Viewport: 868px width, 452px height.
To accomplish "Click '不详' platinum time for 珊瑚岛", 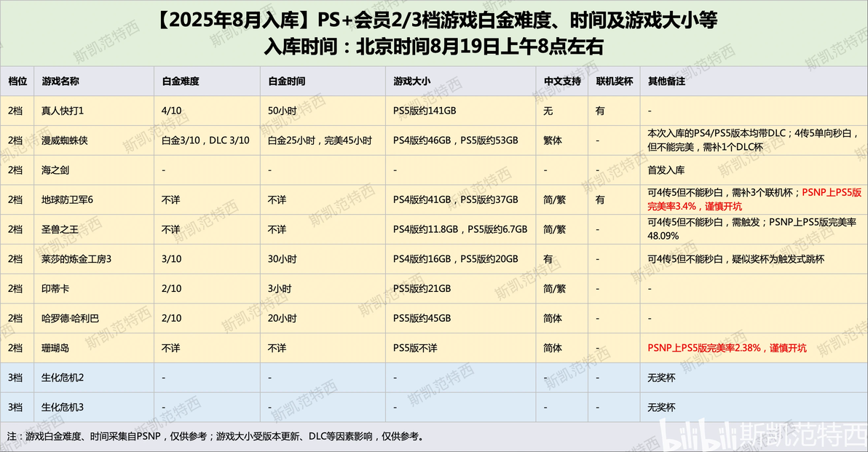I will pos(277,348).
